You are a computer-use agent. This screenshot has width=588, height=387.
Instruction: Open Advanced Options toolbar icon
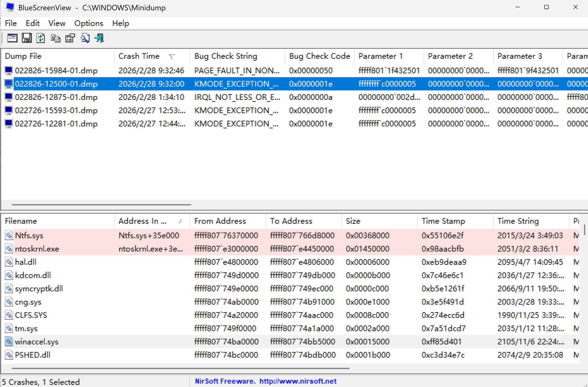(x=12, y=38)
